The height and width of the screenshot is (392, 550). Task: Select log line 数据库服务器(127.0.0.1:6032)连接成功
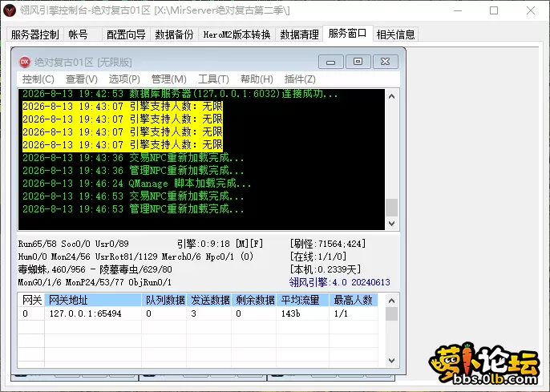click(x=180, y=94)
